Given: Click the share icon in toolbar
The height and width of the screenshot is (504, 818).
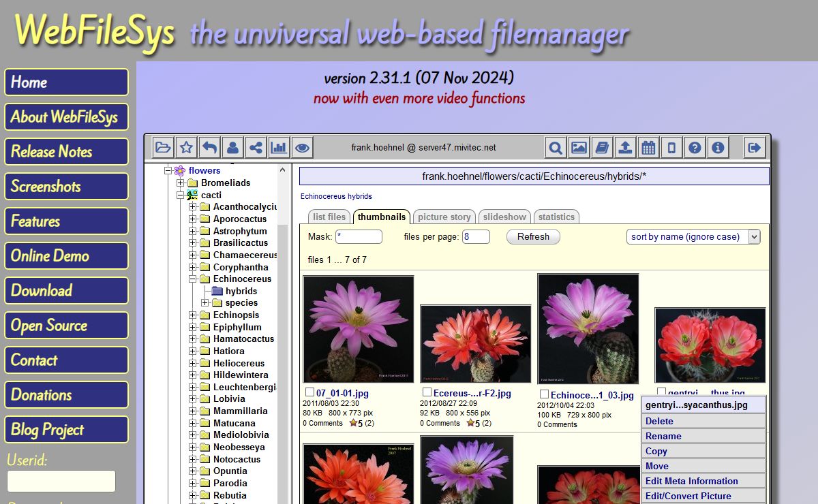Looking at the screenshot, I should 256,147.
